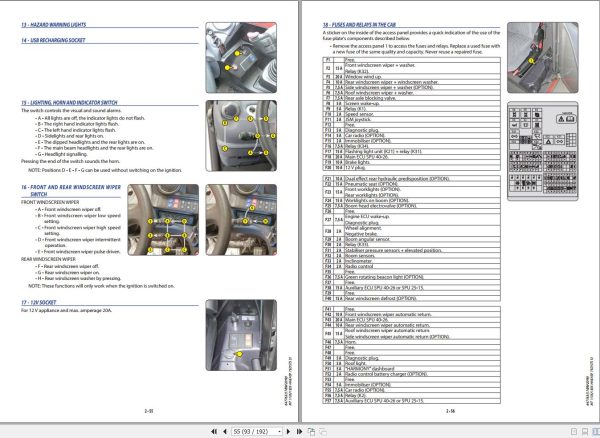The width and height of the screenshot is (600, 438).
Task: Click fuse row 'Roof light'
Action: pyautogui.click(x=412, y=363)
